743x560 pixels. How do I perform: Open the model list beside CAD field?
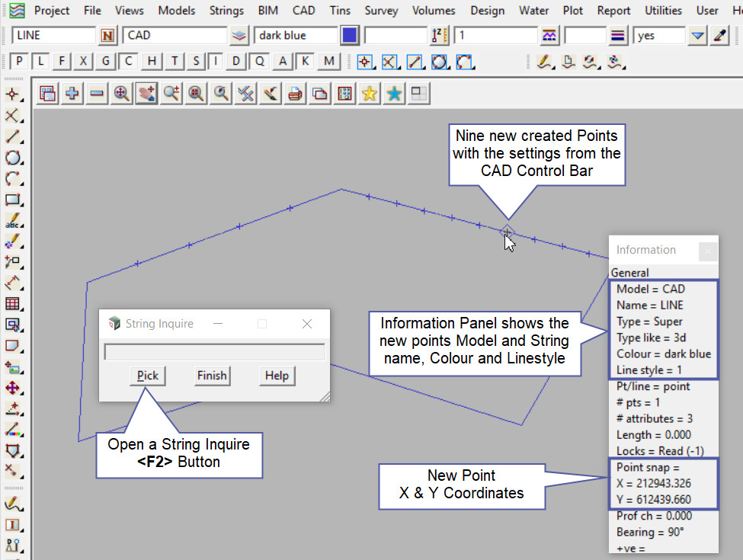(x=240, y=36)
